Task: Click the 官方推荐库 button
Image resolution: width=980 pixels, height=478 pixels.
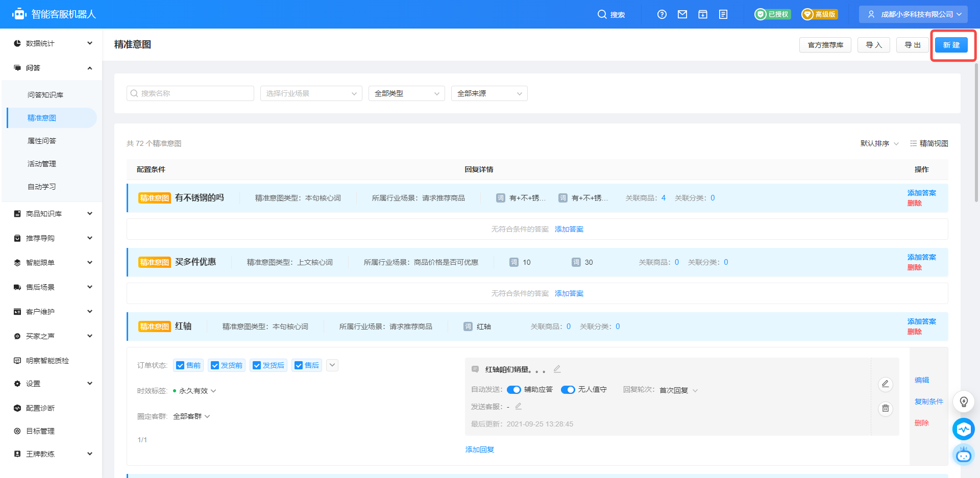Action: [825, 45]
